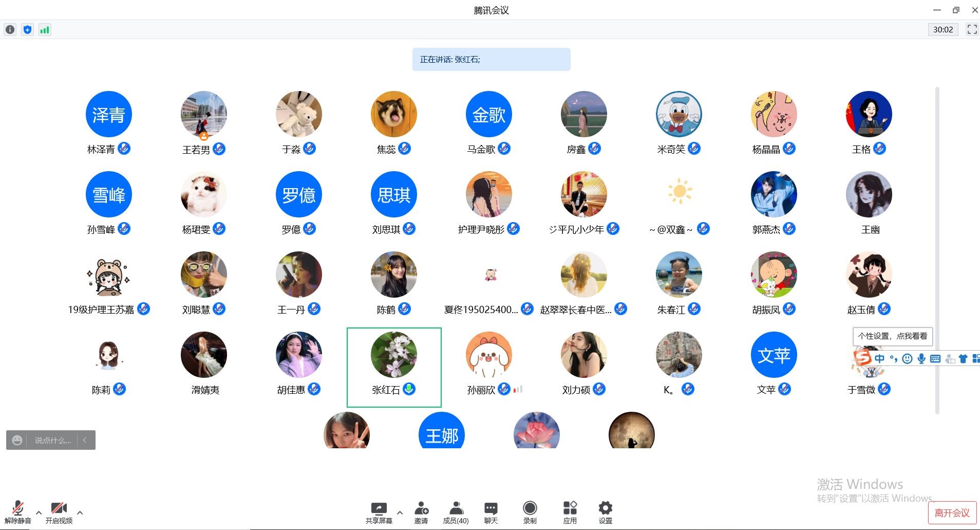This screenshot has width=980, height=530.
Task: Open the Invite participants icon
Action: point(421,512)
